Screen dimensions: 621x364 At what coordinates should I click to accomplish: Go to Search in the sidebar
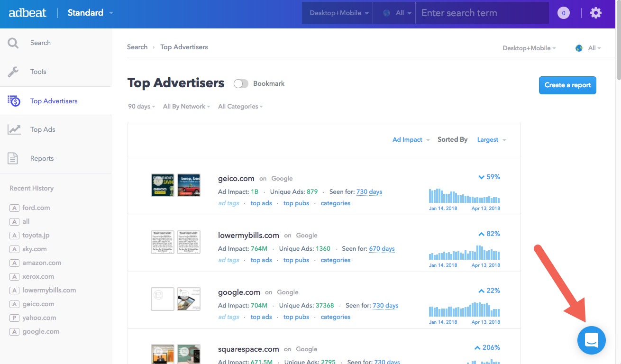pos(40,43)
